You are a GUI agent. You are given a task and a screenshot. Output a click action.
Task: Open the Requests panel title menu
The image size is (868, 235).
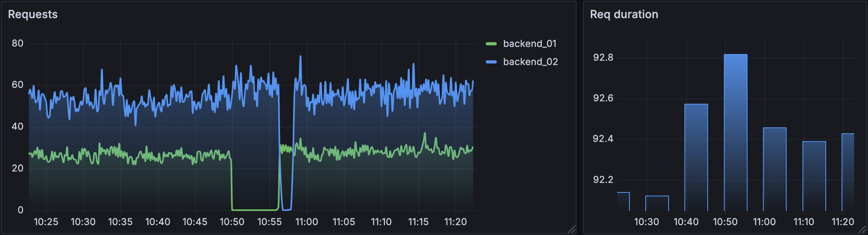pyautogui.click(x=33, y=15)
